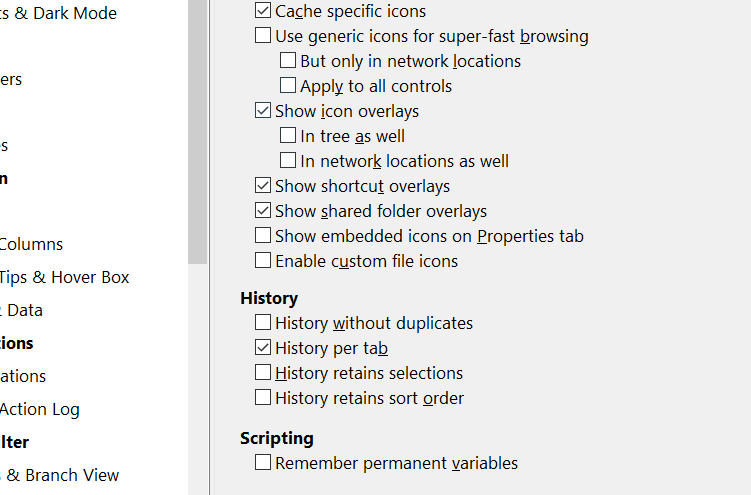The height and width of the screenshot is (495, 751).
Task: Select Tips & Hover Box category
Action: pyautogui.click(x=65, y=277)
